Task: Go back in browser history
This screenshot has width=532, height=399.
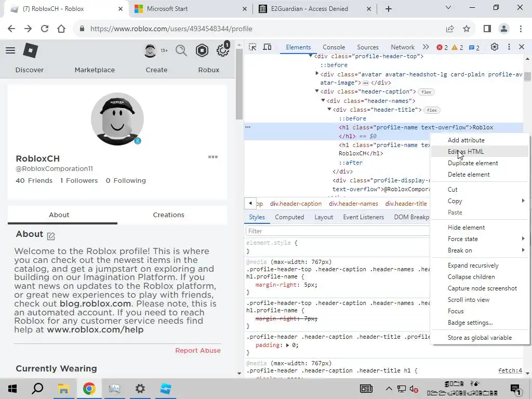Action: pos(11,29)
